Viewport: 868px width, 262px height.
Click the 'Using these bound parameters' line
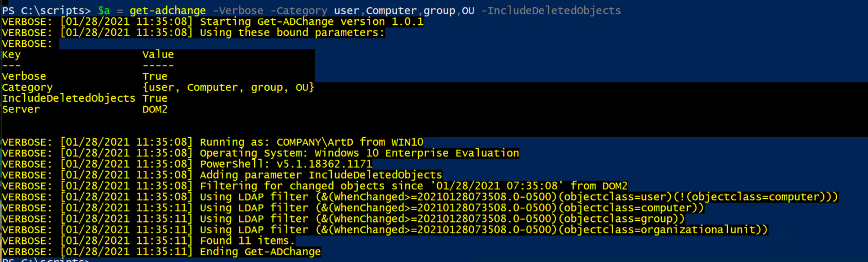(194, 33)
